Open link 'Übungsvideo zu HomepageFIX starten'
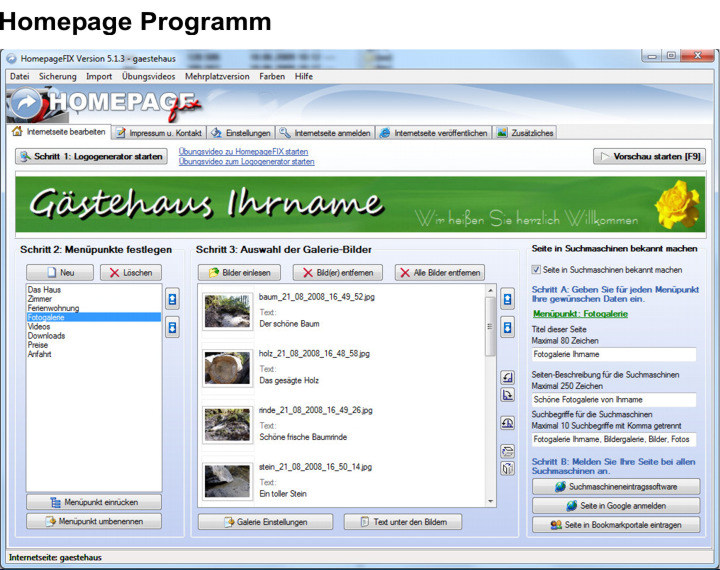The image size is (720, 570). click(243, 152)
